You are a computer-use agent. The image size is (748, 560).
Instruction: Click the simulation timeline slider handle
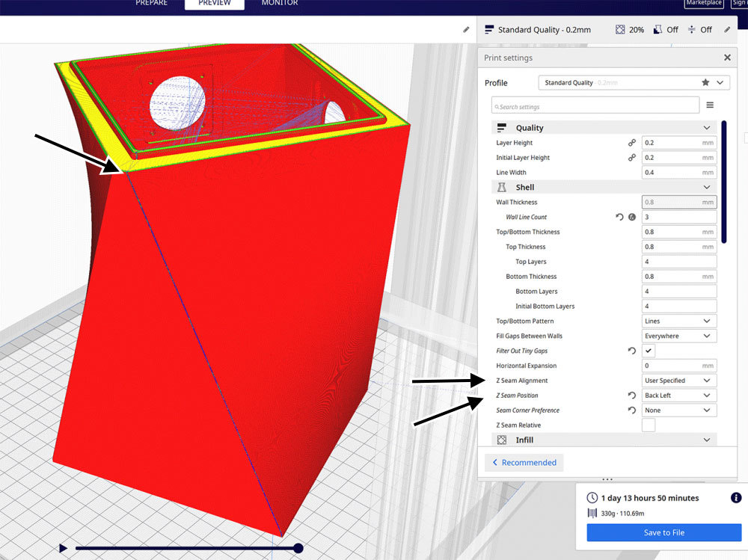[x=298, y=548]
